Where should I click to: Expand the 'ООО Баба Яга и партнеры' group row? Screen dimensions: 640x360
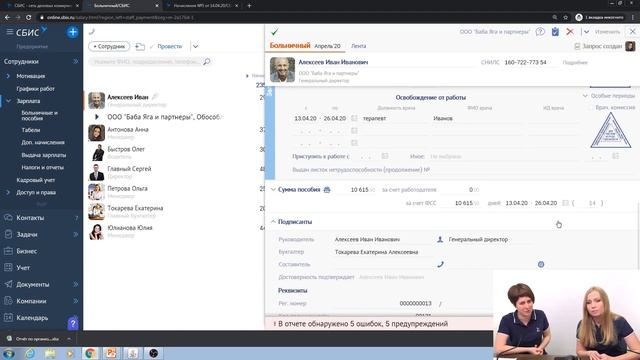coord(97,117)
